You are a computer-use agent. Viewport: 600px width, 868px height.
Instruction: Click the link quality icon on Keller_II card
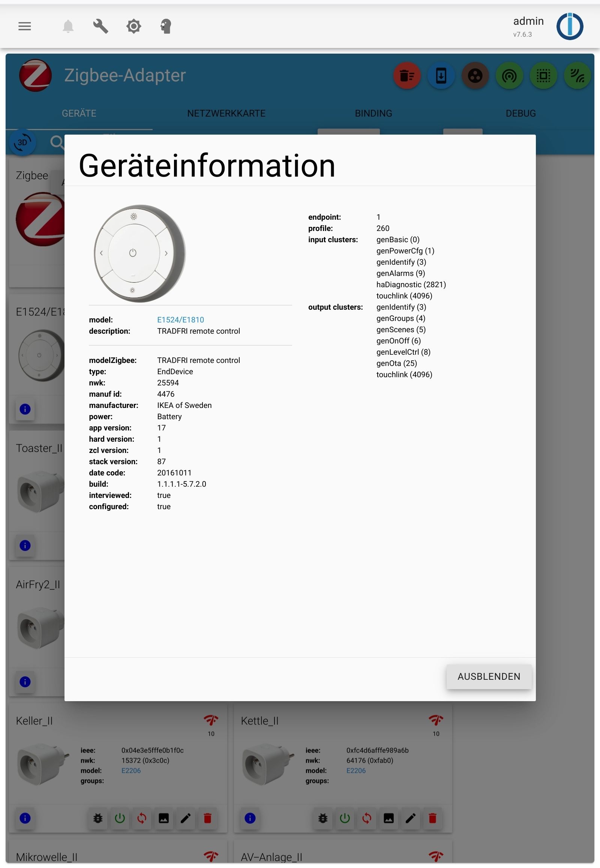211,721
